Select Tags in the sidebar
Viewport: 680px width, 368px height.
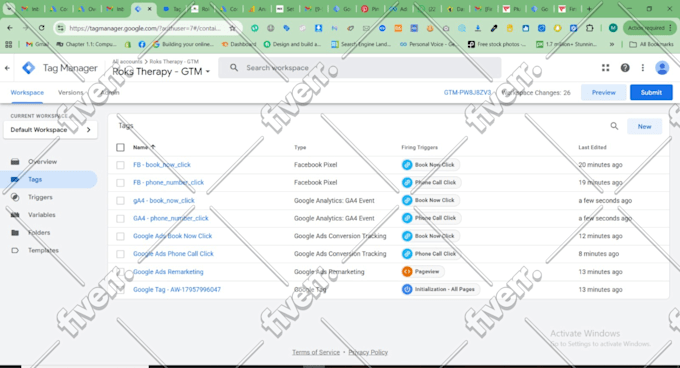(50, 179)
